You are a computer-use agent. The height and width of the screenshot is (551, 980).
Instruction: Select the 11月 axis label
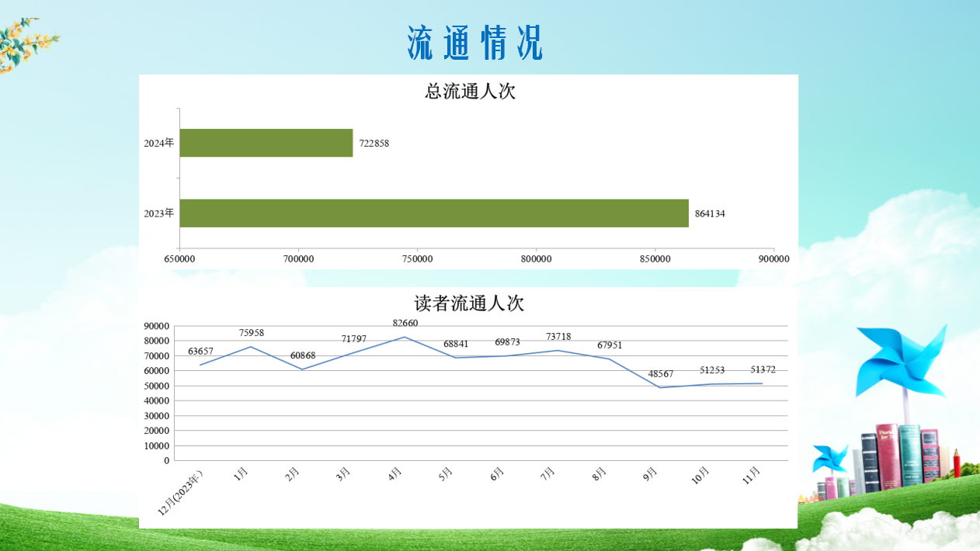tap(752, 476)
